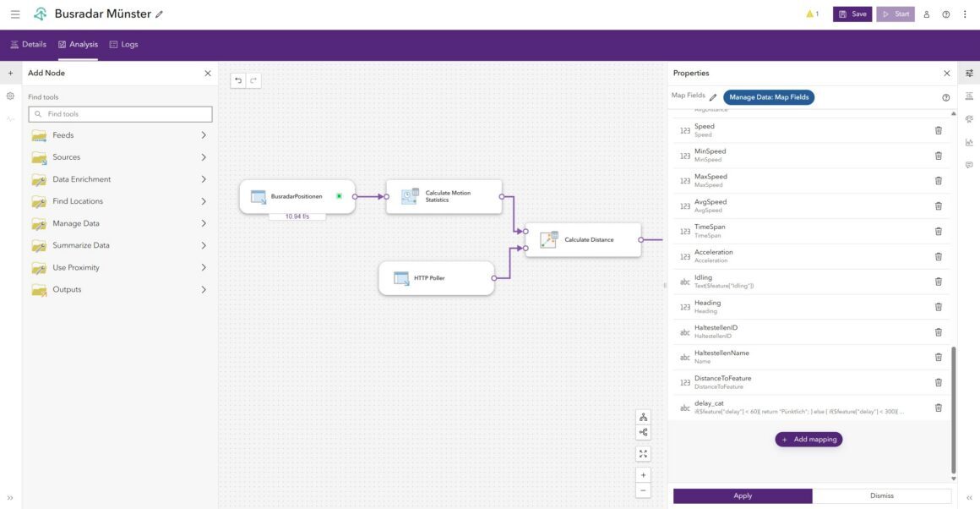Click the delay_cat expression text
The height and width of the screenshot is (509, 980).
tap(798, 412)
